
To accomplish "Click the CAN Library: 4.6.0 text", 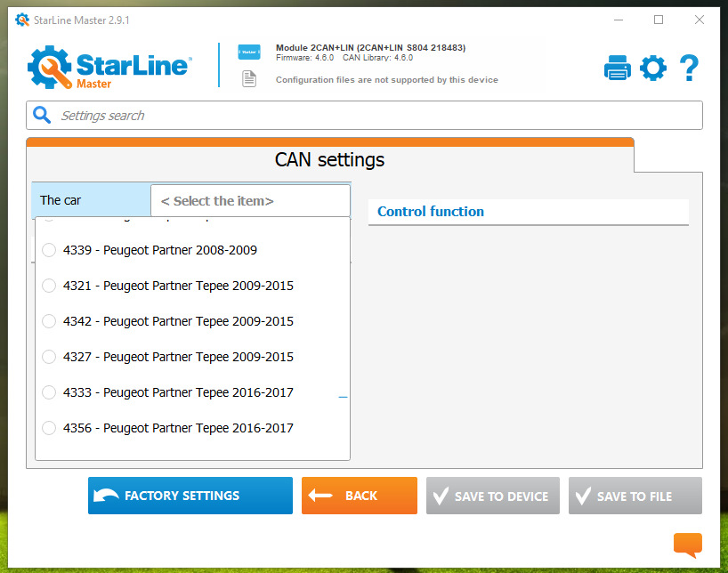I will [x=377, y=58].
